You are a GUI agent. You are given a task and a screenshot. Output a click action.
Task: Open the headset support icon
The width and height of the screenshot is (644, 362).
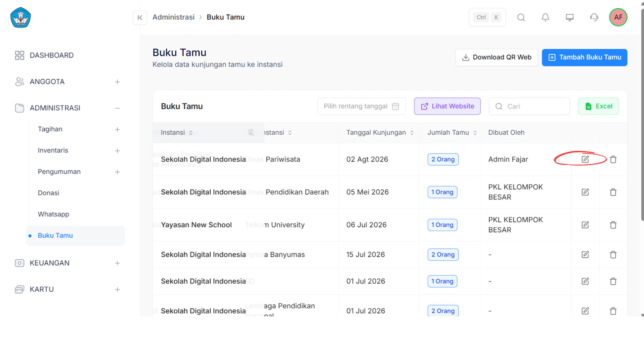594,17
